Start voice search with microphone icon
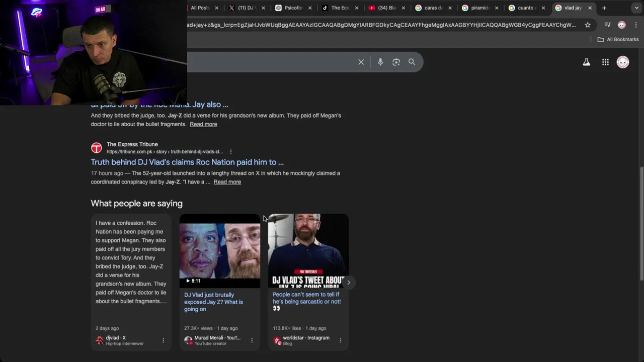Screen dimensions: 644x362 [x=380, y=62]
